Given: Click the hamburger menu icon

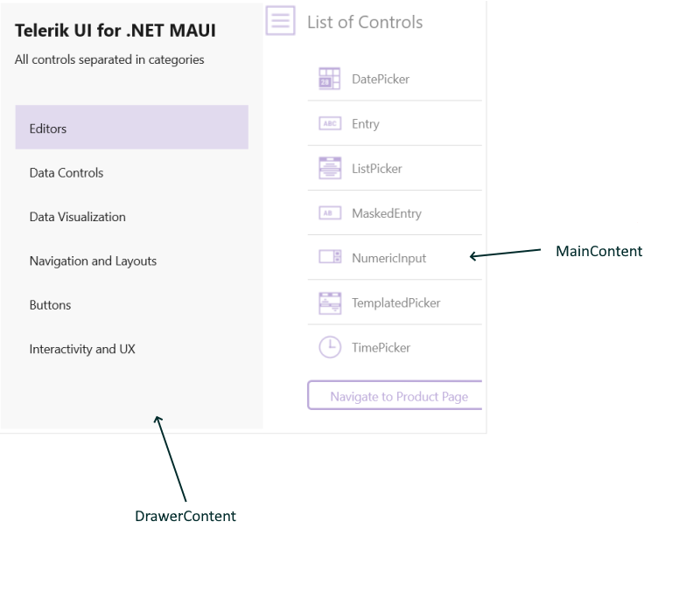Looking at the screenshot, I should pyautogui.click(x=280, y=22).
